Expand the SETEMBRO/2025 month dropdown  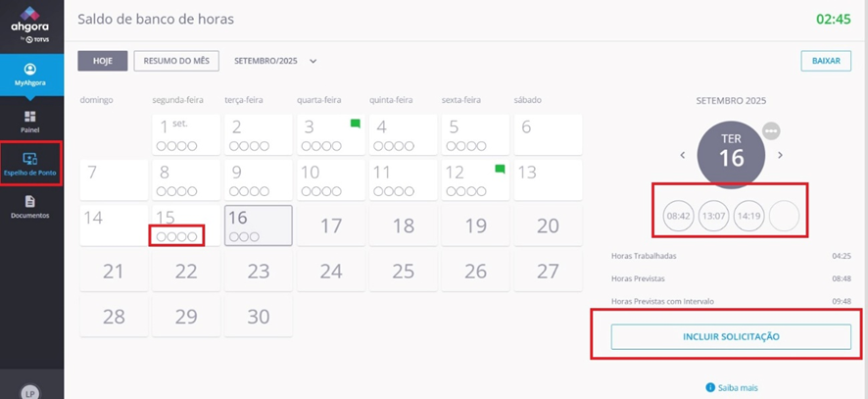click(x=313, y=61)
